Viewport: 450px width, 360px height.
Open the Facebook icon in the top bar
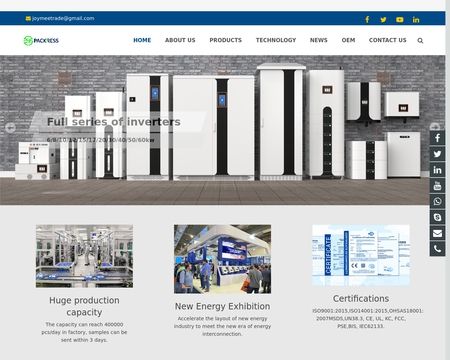(367, 20)
